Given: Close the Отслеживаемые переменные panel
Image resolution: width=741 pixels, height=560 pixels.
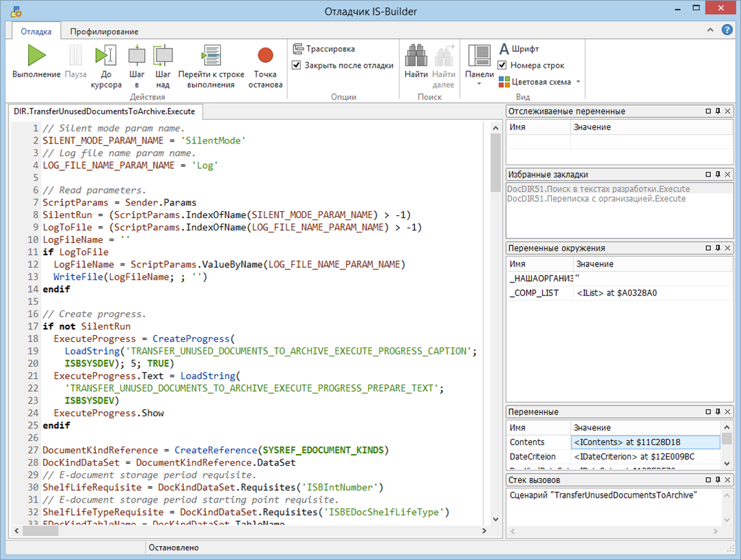Looking at the screenshot, I should 728,111.
